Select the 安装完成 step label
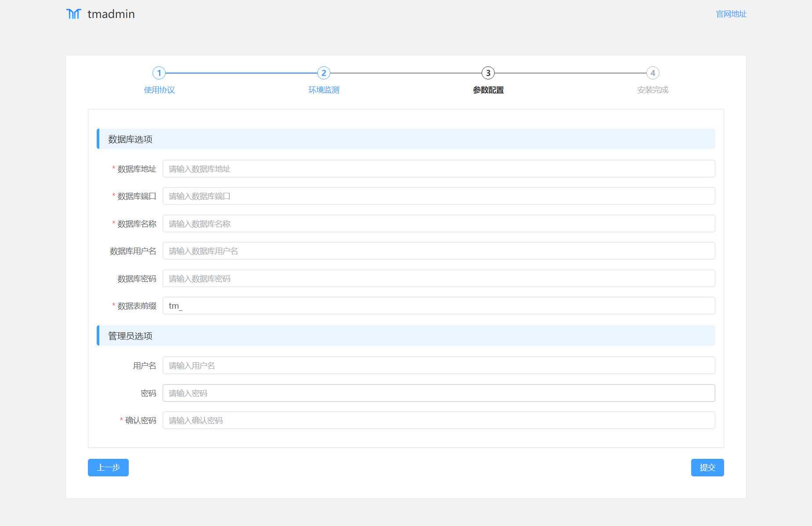This screenshot has height=526, width=812. tap(652, 90)
